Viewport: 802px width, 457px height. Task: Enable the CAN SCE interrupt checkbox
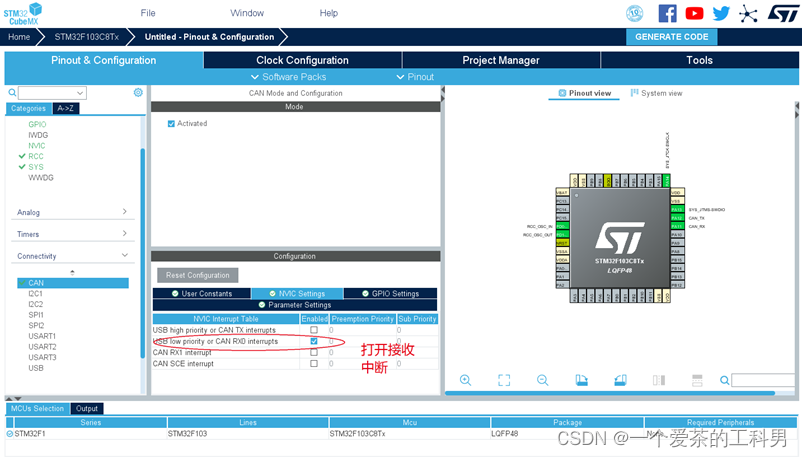click(314, 363)
